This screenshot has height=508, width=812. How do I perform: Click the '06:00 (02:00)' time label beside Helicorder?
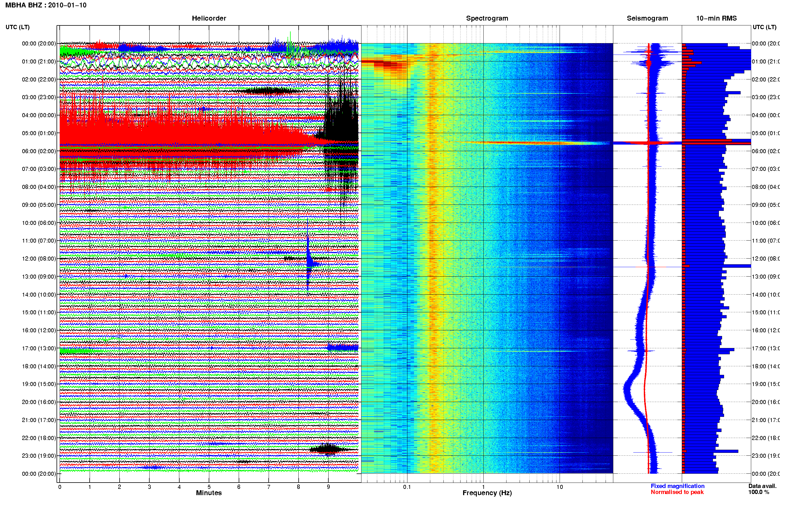[39, 151]
